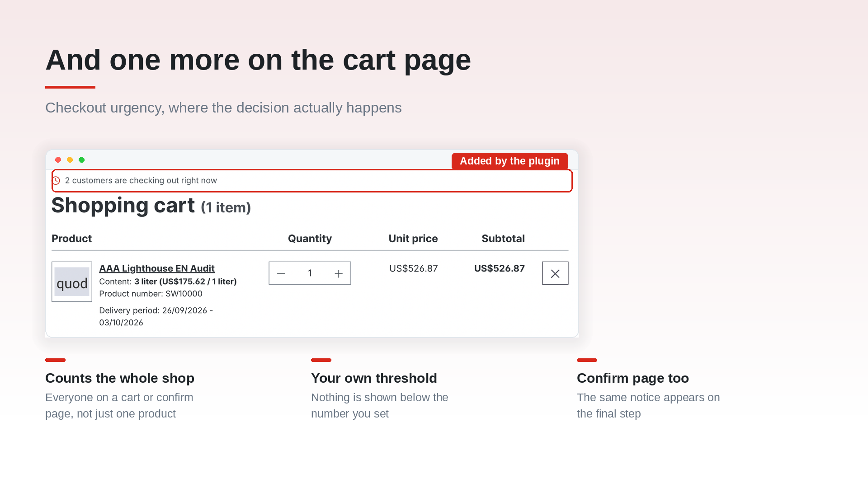Click the 'Your own threshold' heading

click(x=374, y=378)
